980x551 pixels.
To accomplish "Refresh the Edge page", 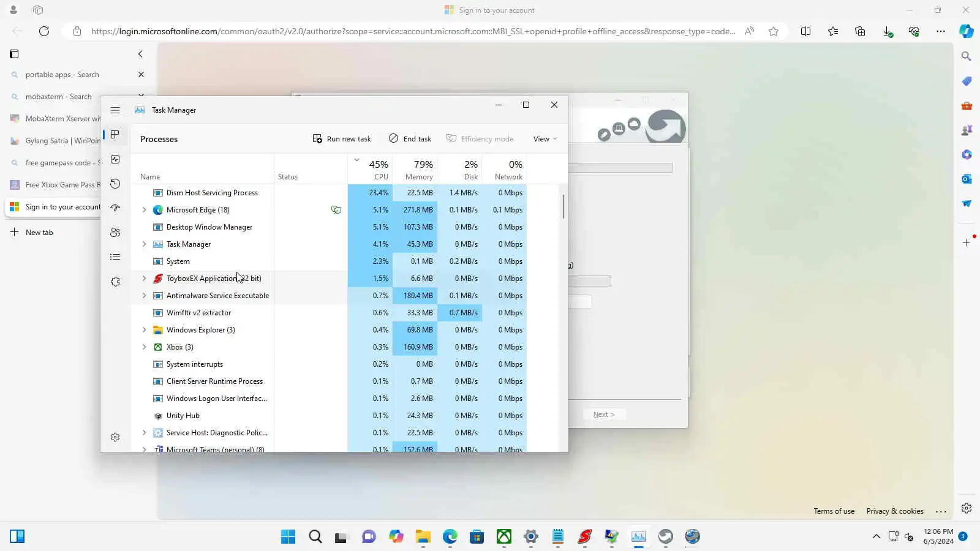I will (x=44, y=31).
